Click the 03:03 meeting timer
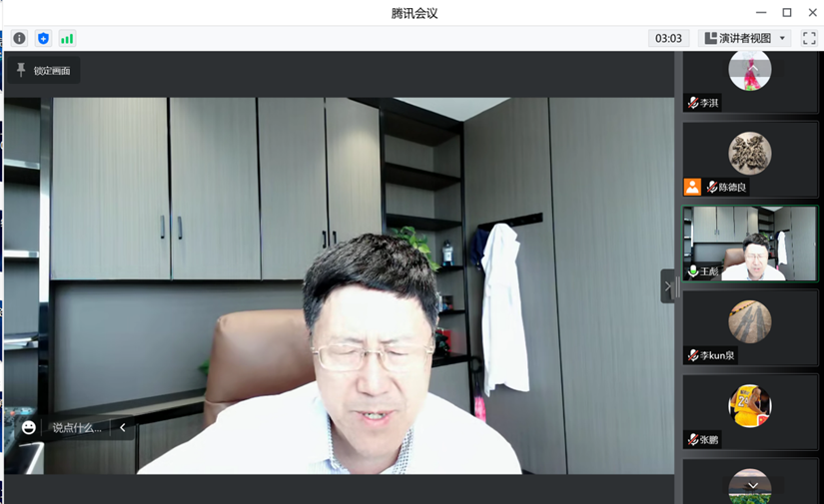Viewport: 824px width, 504px height. (x=668, y=39)
